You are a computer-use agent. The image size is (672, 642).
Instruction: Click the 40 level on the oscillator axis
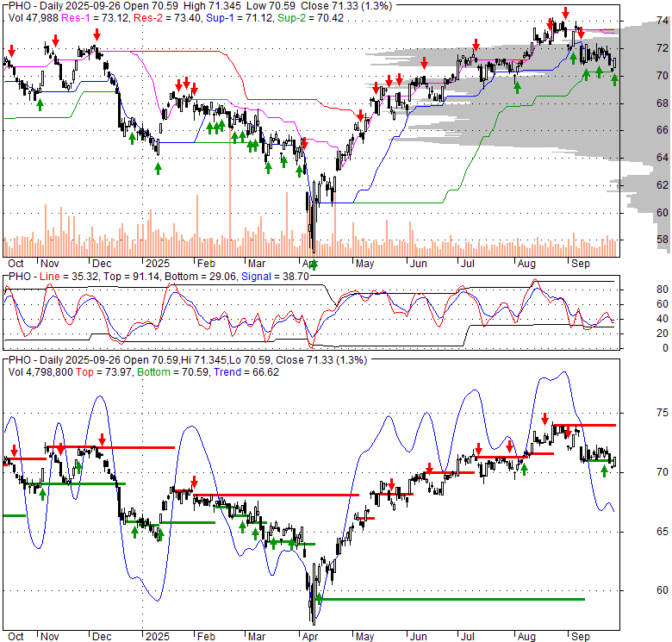pyautogui.click(x=663, y=319)
